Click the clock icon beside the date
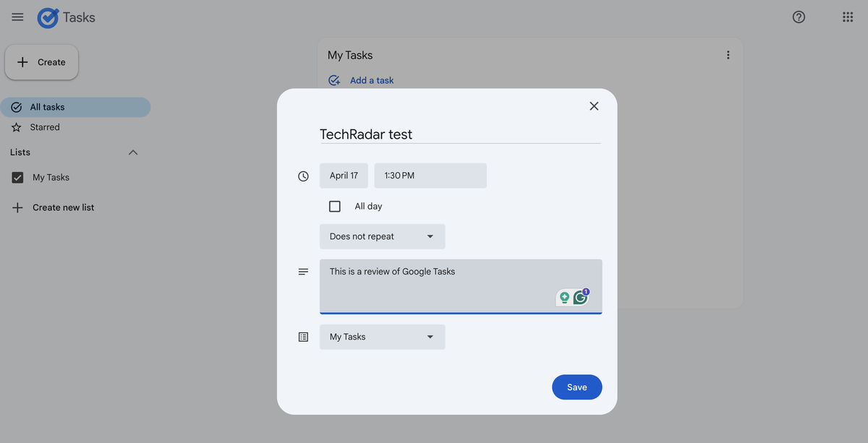The width and height of the screenshot is (868, 443). point(302,176)
